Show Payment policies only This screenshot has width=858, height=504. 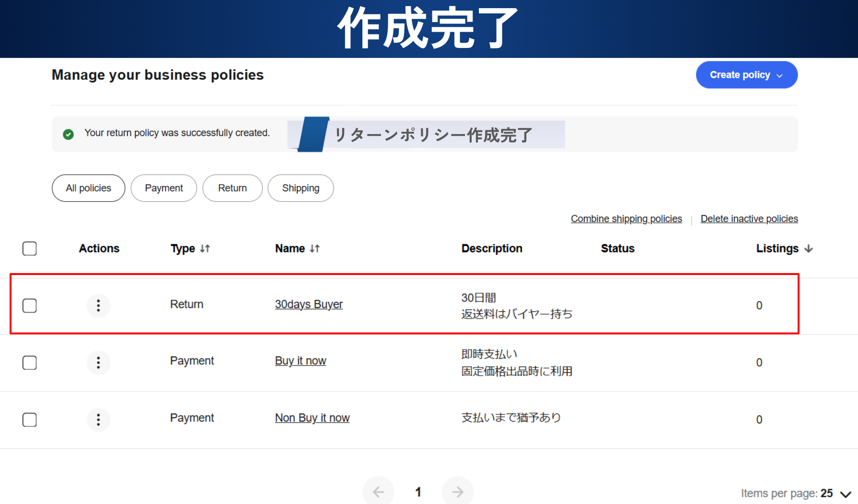tap(163, 188)
